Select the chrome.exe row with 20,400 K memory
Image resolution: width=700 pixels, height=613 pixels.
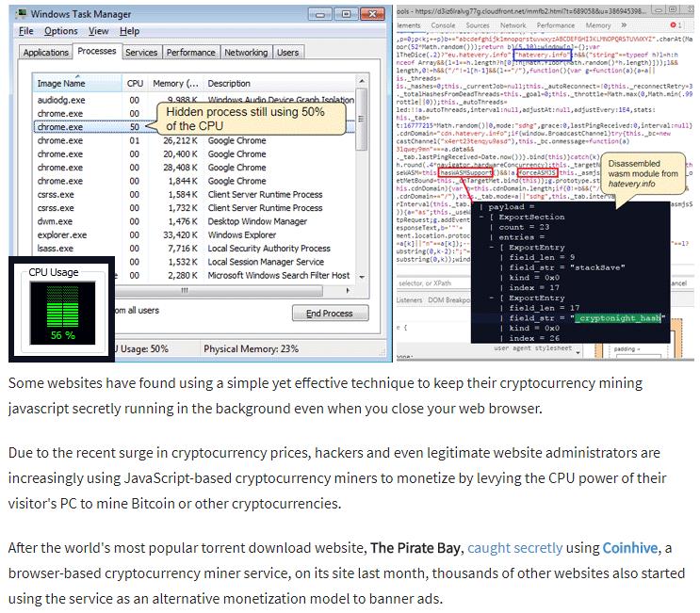click(194, 153)
